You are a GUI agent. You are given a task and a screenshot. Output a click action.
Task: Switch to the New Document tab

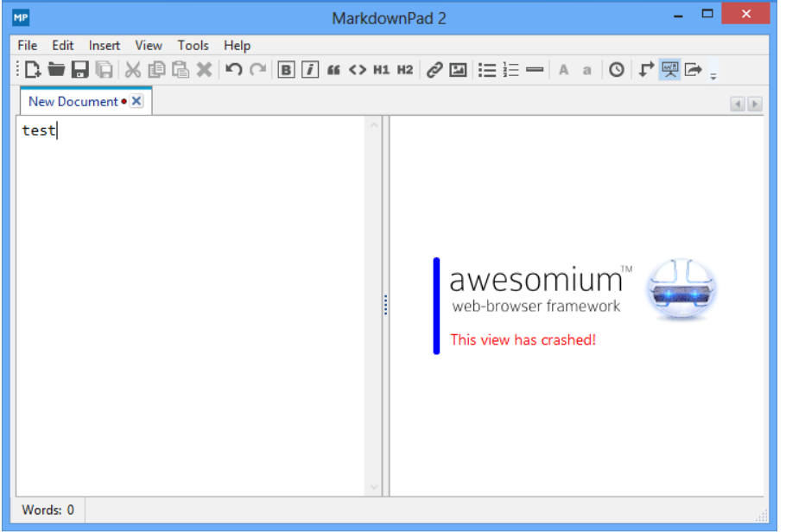click(73, 101)
